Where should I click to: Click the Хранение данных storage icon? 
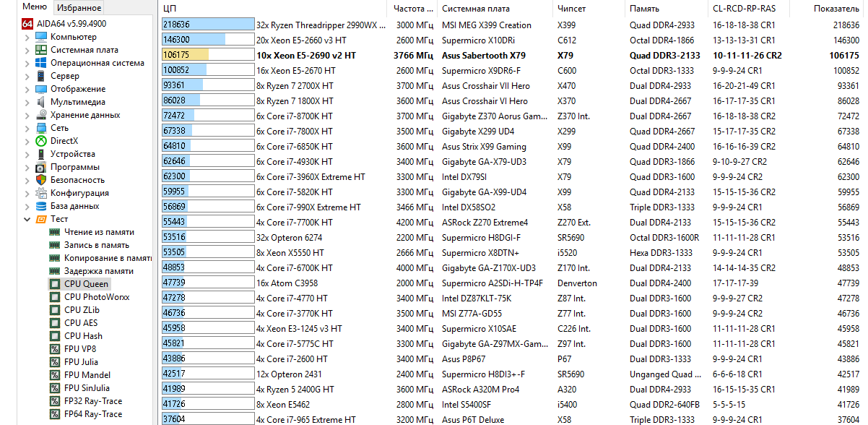[41, 115]
